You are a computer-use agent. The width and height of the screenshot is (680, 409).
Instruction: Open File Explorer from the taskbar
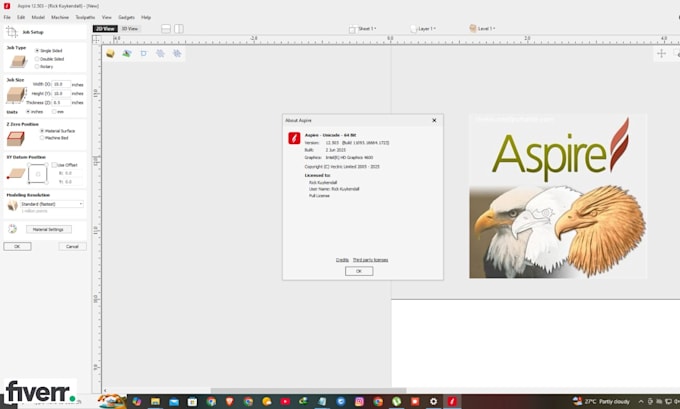point(155,402)
